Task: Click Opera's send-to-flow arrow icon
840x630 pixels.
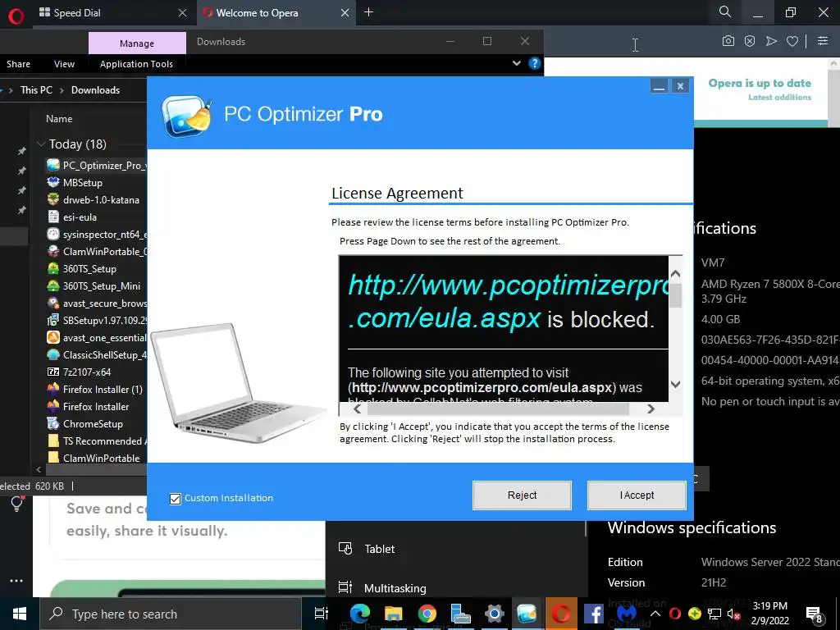Action: coord(771,41)
